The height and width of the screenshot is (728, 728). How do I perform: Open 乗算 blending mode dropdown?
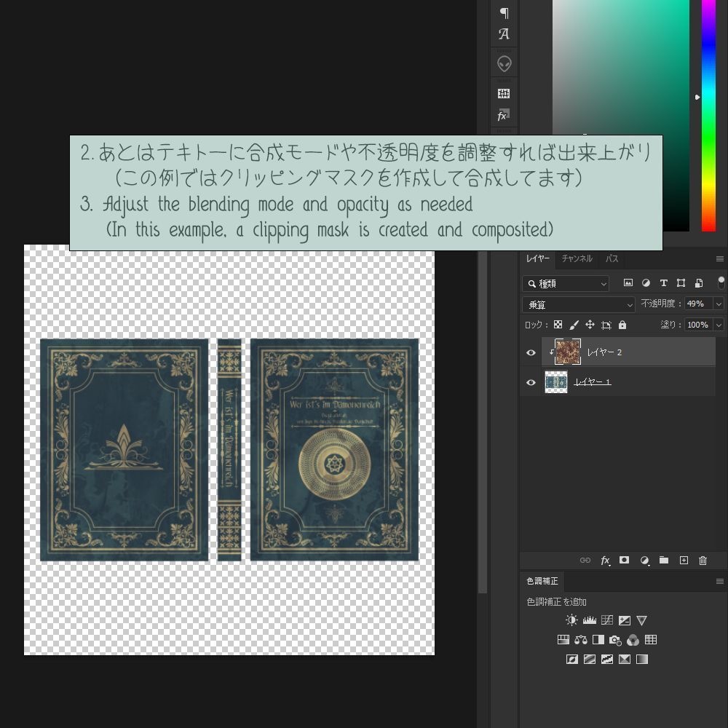point(579,304)
